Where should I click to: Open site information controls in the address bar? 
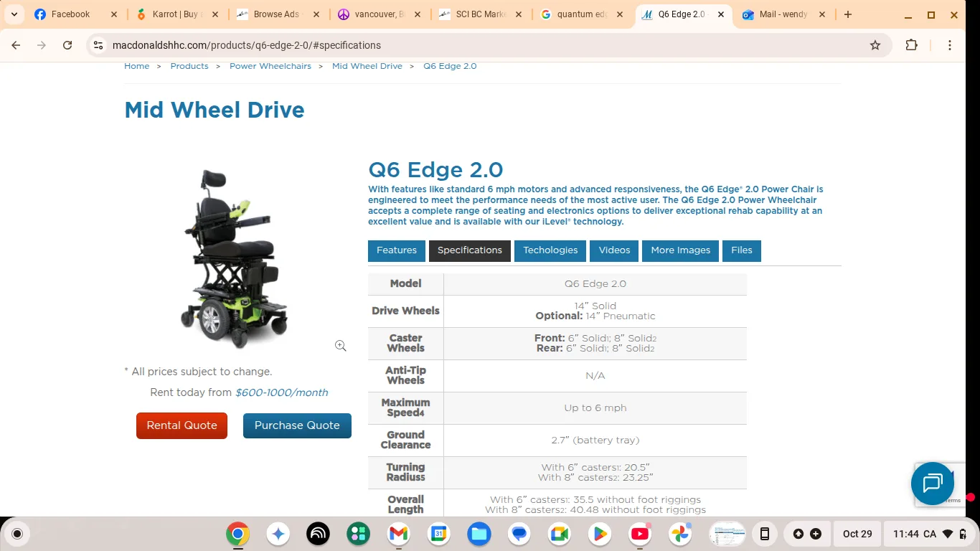click(98, 44)
